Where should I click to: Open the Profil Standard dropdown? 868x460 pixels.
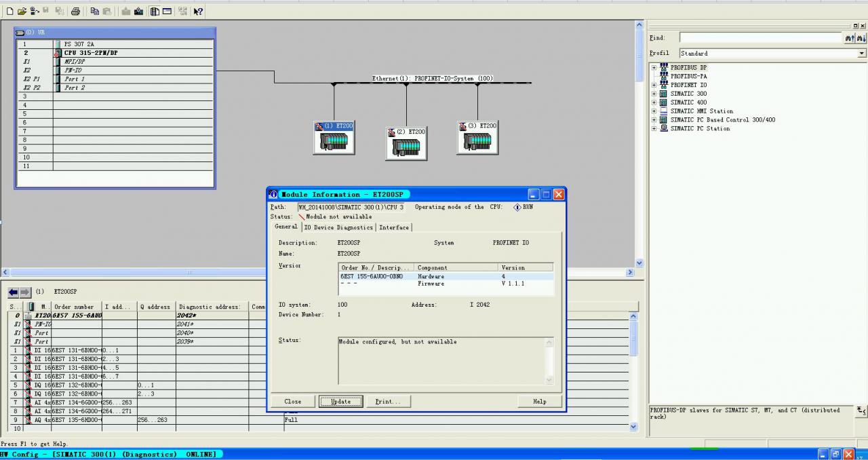click(x=862, y=54)
